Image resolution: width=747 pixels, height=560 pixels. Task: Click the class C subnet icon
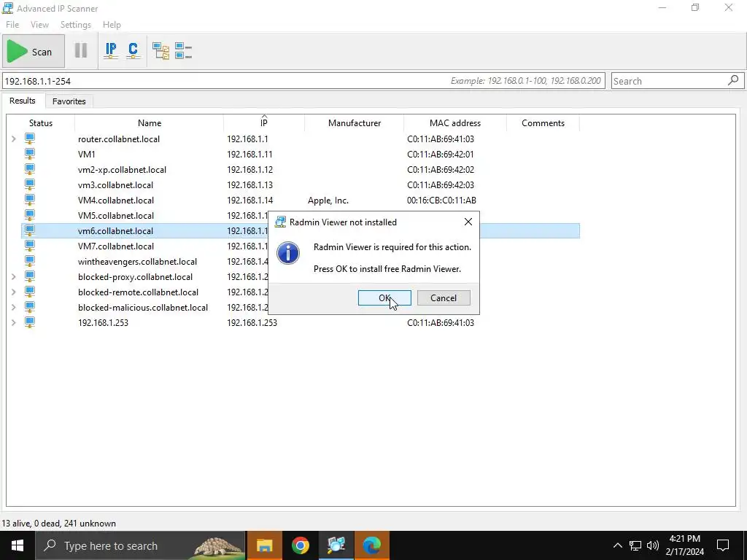133,50
